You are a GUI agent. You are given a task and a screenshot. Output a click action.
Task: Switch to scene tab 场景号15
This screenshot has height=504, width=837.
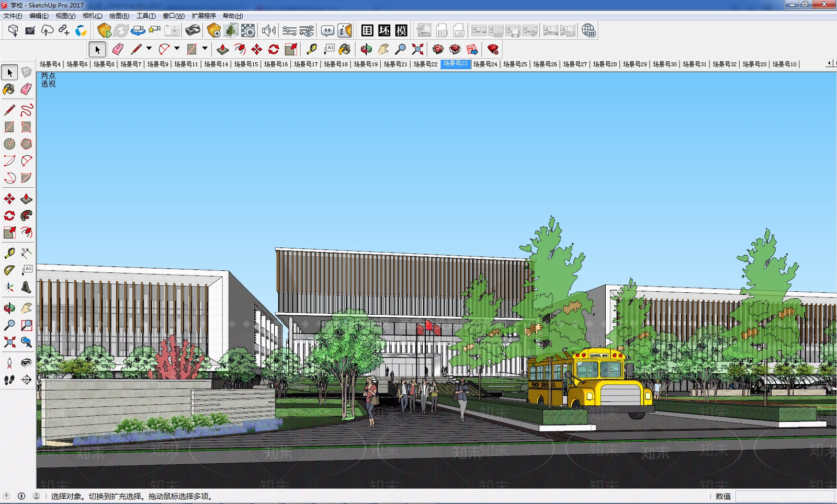pyautogui.click(x=246, y=64)
